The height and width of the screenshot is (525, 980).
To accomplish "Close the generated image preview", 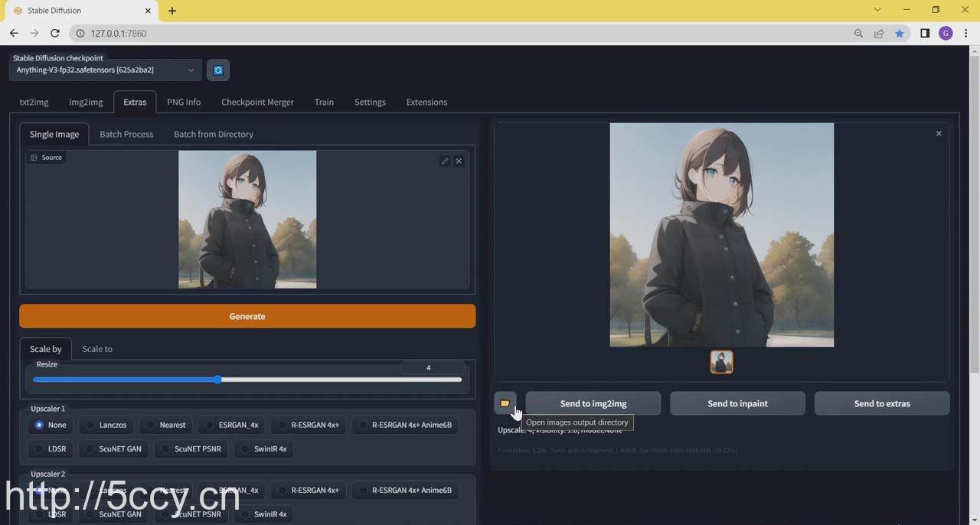I will (x=939, y=133).
